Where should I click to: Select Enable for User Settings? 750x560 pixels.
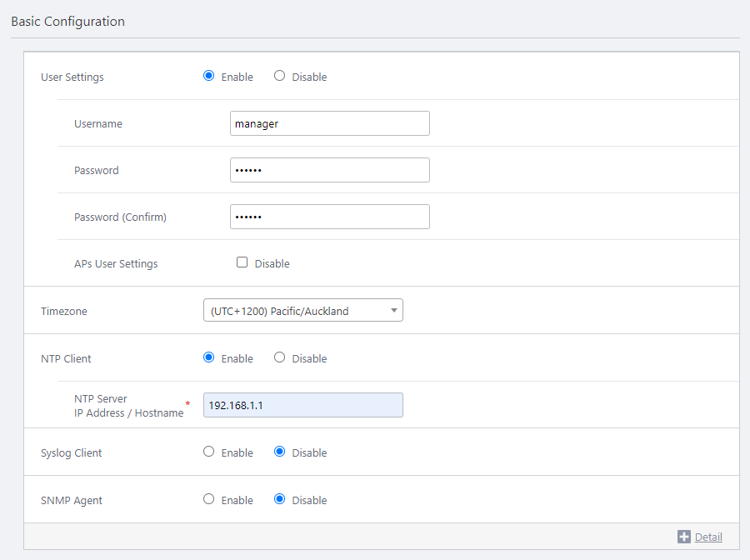[209, 76]
